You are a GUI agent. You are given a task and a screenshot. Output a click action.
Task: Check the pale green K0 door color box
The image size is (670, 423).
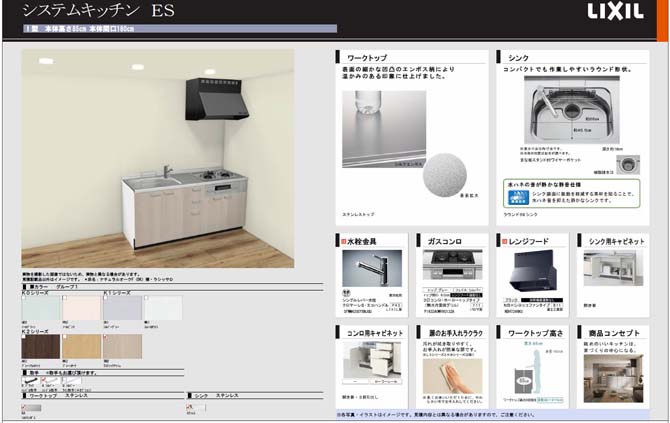24,298
